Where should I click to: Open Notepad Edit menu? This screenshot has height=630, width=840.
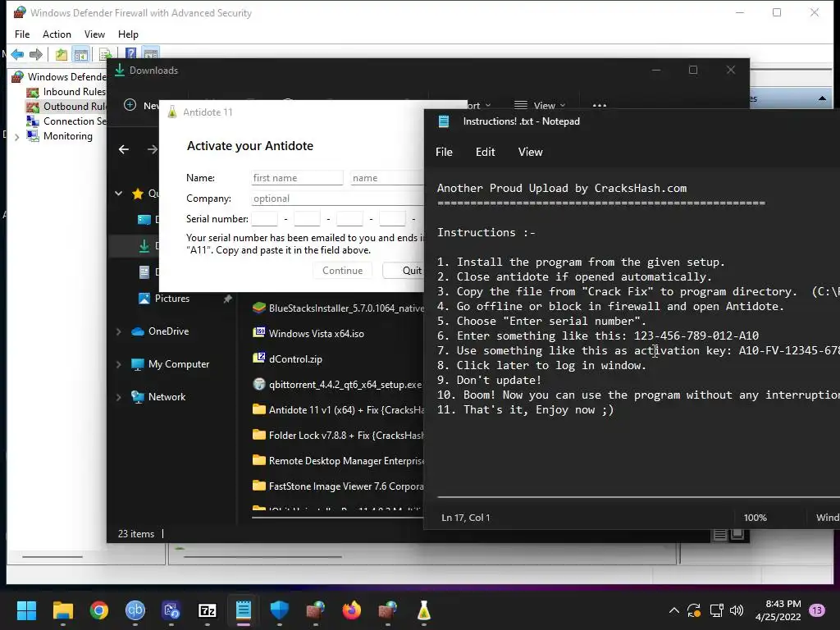(x=486, y=152)
